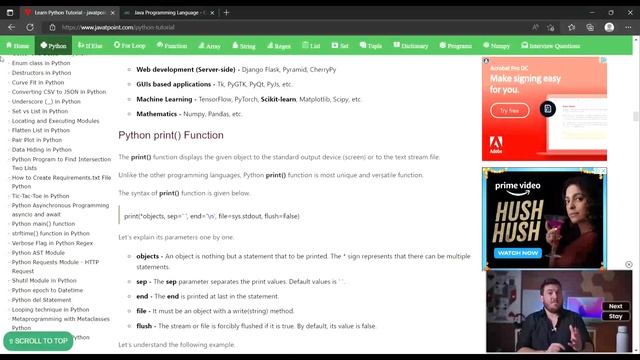Open Set in the green navbar
The width and height of the screenshot is (640, 360).
(x=340, y=46)
